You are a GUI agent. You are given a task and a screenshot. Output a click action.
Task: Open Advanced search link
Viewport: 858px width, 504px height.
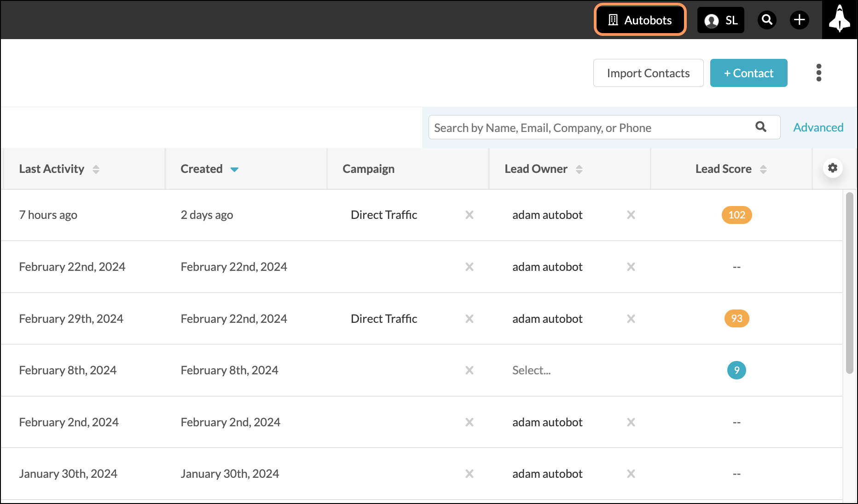818,127
